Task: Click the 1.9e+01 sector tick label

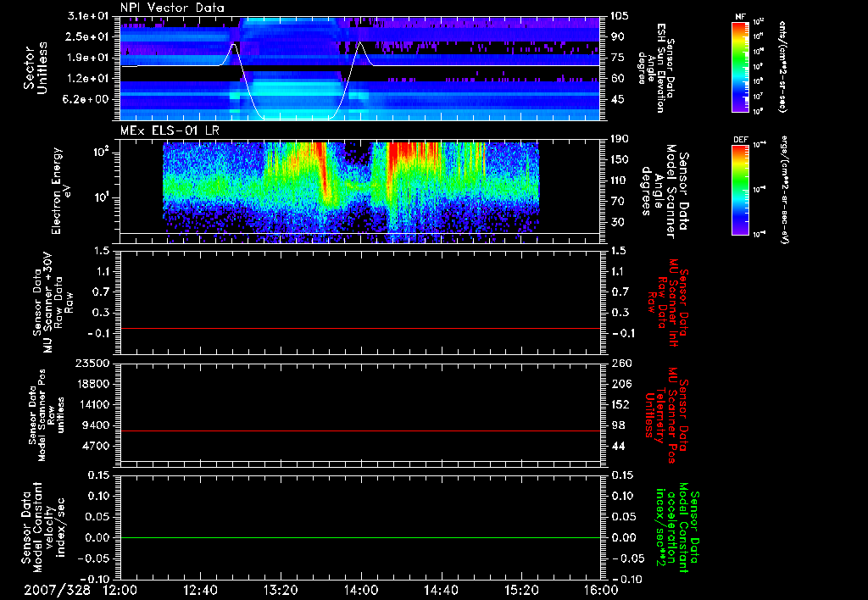Action: coord(88,58)
